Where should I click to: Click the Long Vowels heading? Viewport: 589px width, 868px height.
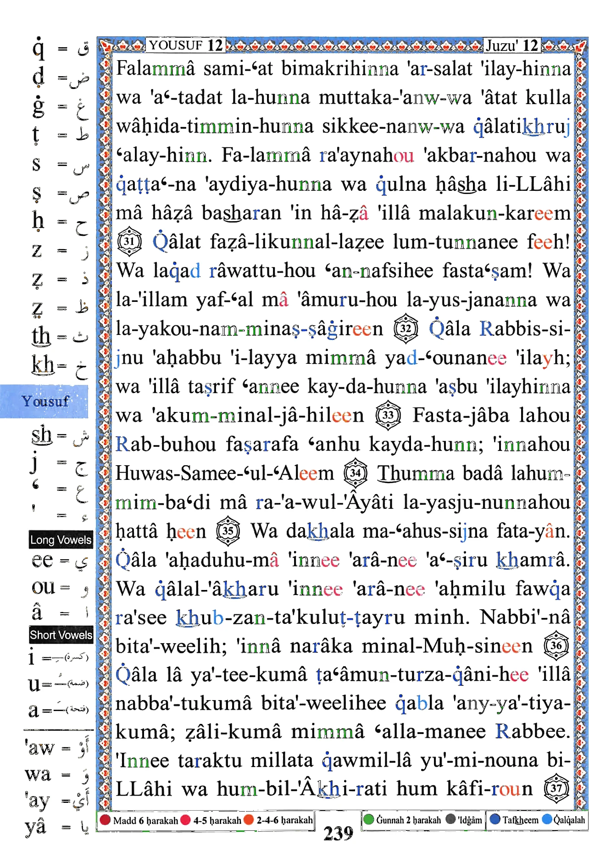(x=61, y=540)
